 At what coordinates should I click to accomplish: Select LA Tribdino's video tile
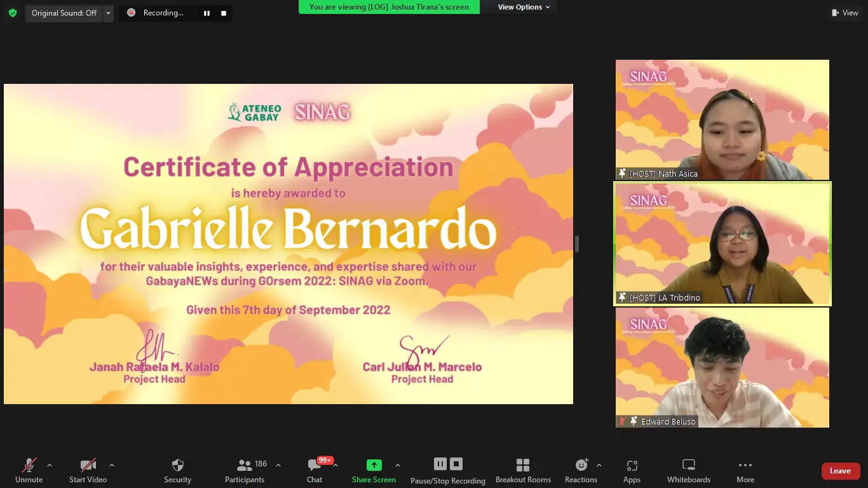pos(722,244)
